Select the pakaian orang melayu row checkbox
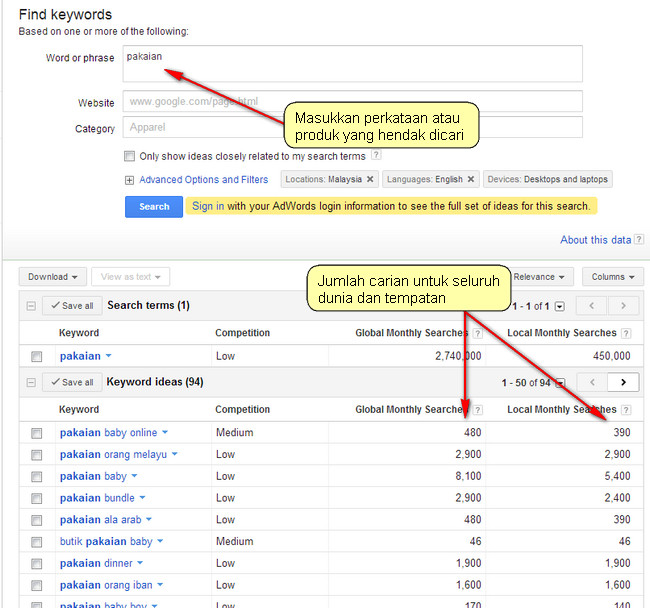 [x=37, y=455]
